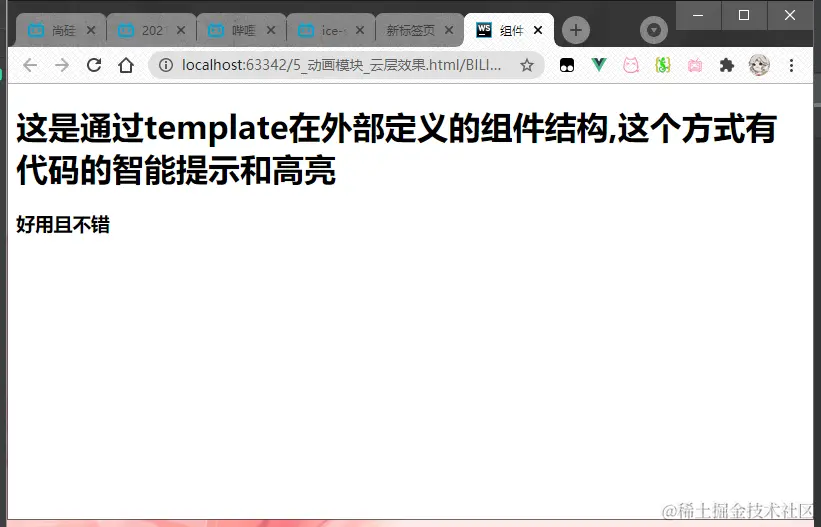
Task: Click the forward navigation arrow
Action: [62, 65]
